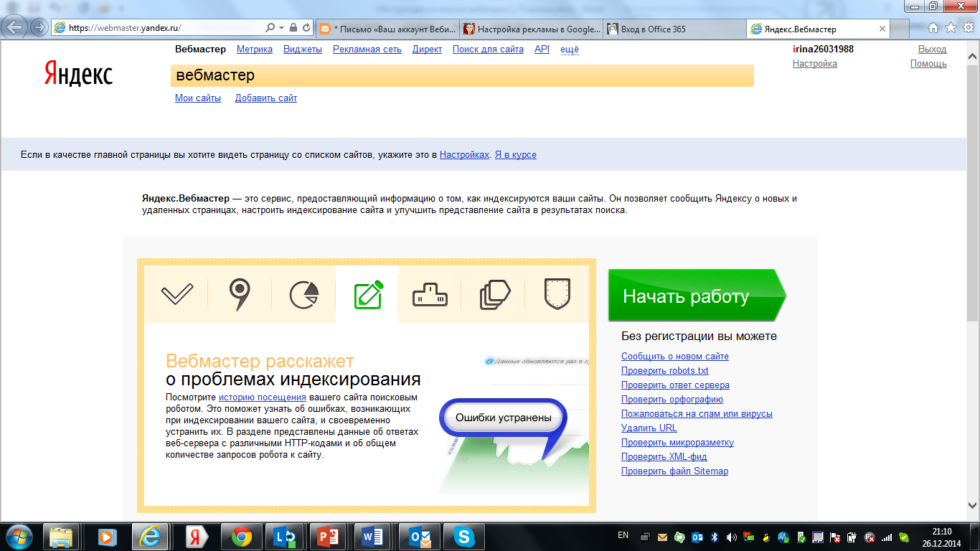Click 'Выход' logout link
Viewport: 980px width, 551px height.
pyautogui.click(x=933, y=50)
